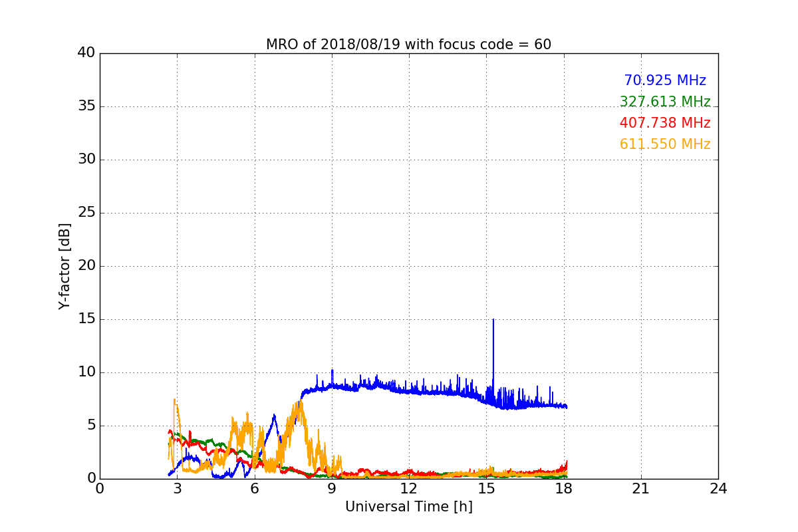This screenshot has height=532, width=798.
Task: Select the 70.925 MHz legend label
Action: tap(665, 80)
